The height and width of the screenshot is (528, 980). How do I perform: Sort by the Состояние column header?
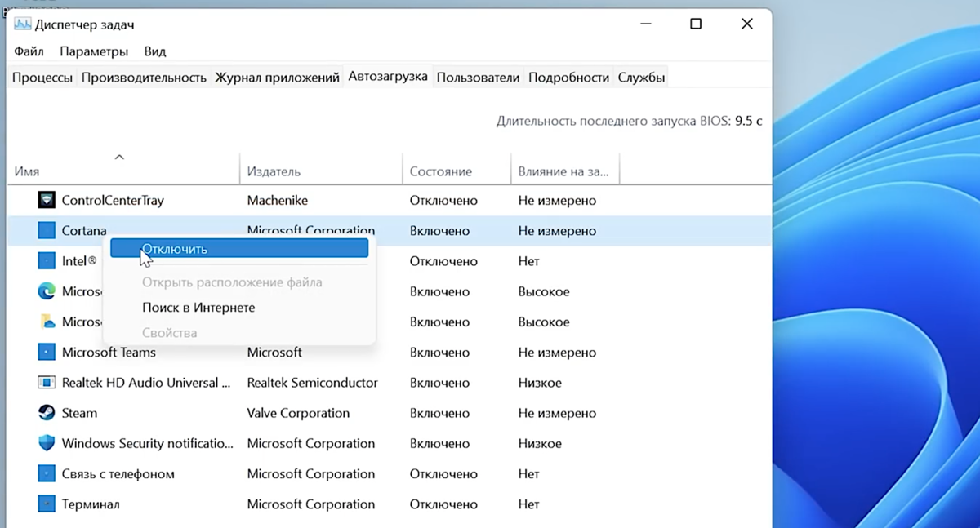tap(457, 171)
